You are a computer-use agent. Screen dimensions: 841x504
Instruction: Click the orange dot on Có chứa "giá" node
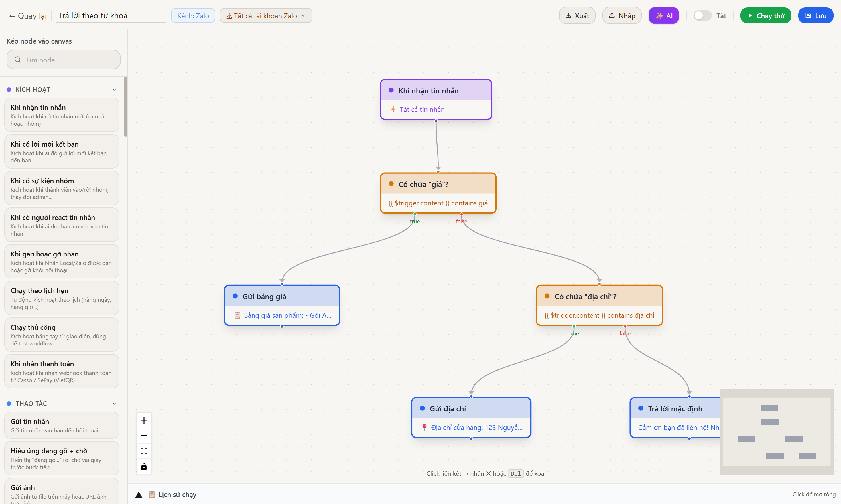tap(391, 184)
